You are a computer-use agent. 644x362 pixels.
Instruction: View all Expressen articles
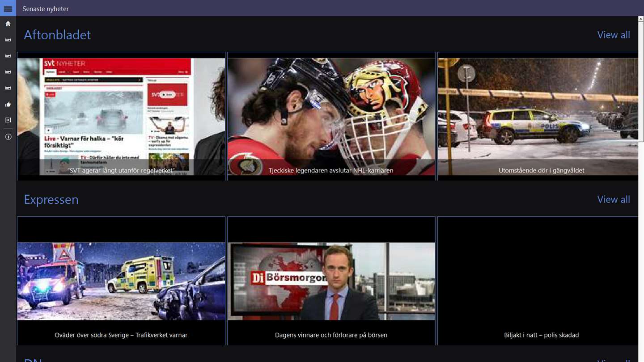click(x=614, y=199)
